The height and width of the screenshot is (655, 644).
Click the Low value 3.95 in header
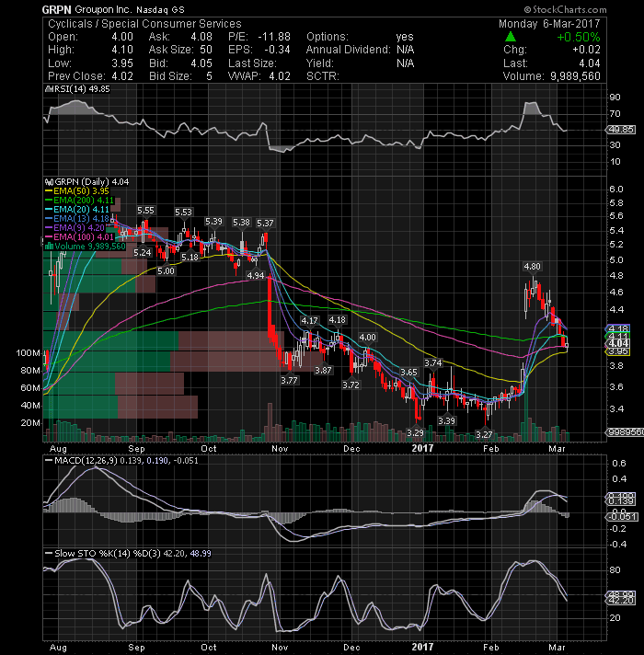pyautogui.click(x=122, y=63)
